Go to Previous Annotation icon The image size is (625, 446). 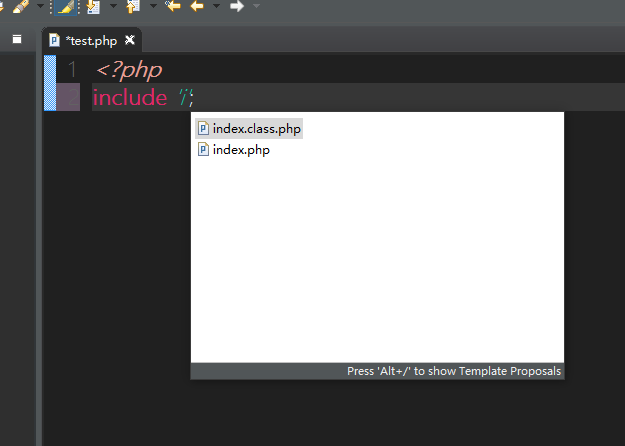coord(133,6)
